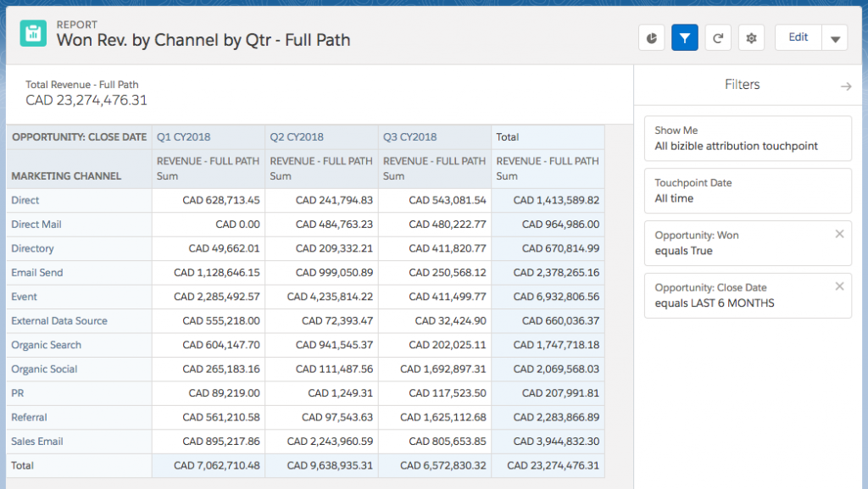The image size is (868, 489).
Task: Click the Event channel row label
Action: pos(24,297)
